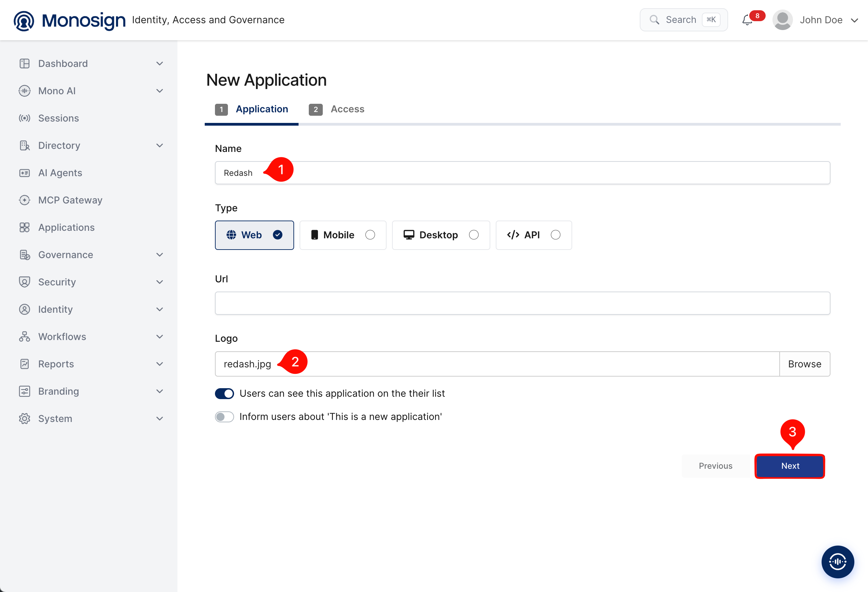Open Applications in the sidebar
The height and width of the screenshot is (592, 868).
click(66, 227)
